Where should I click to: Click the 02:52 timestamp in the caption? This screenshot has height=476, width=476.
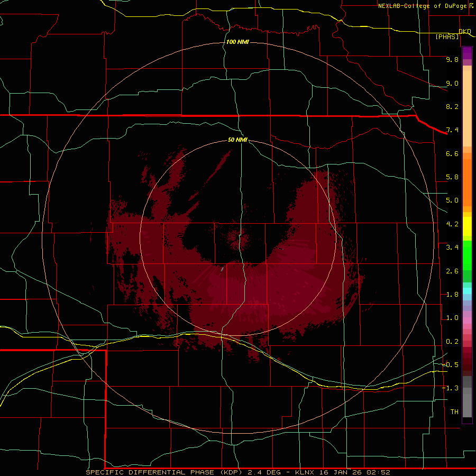point(378,472)
